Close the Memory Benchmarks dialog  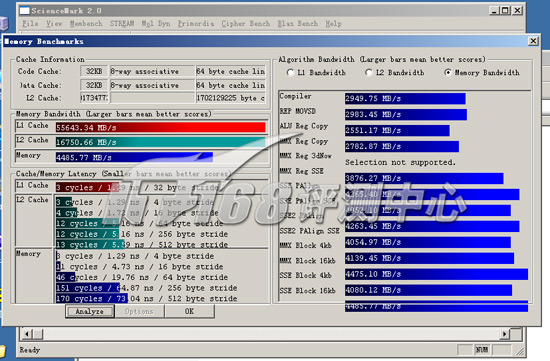533,41
